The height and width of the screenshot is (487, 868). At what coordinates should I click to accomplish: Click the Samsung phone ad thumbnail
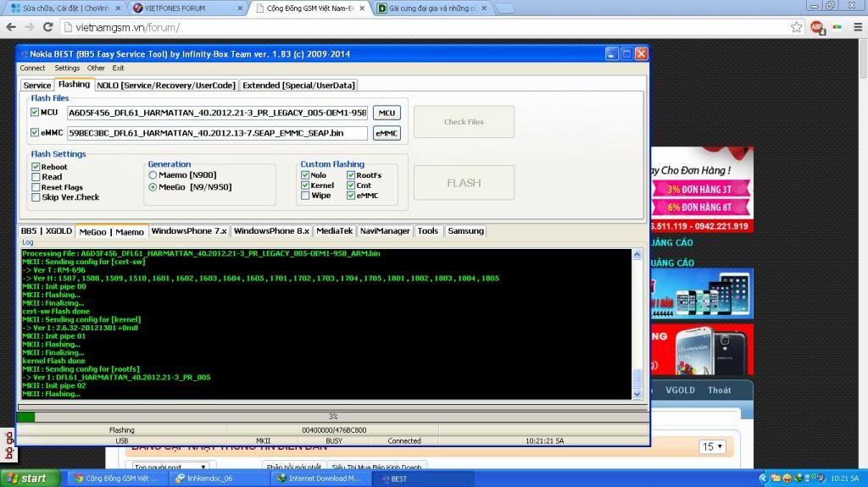click(702, 349)
